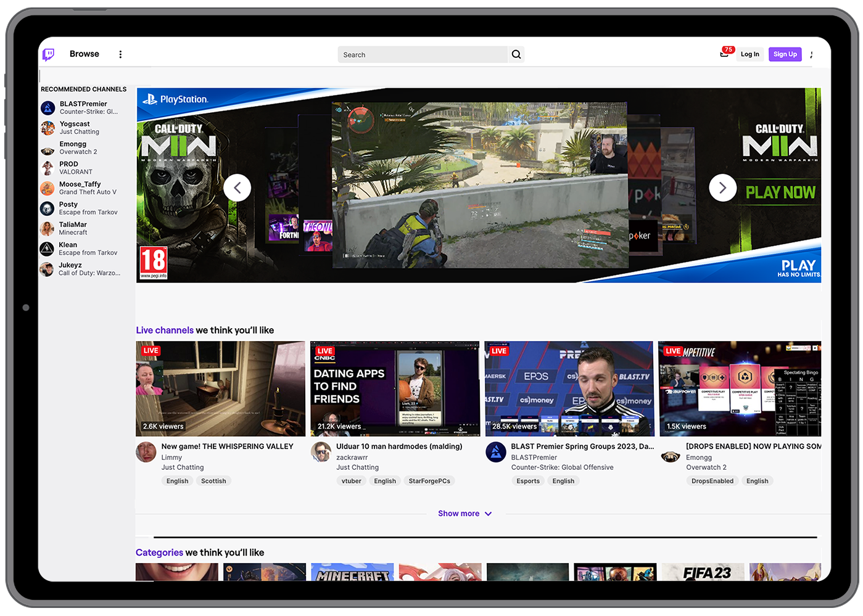Viewport: 863px width, 616px height.
Task: Click the PLAY NOW banner text
Action: (780, 192)
